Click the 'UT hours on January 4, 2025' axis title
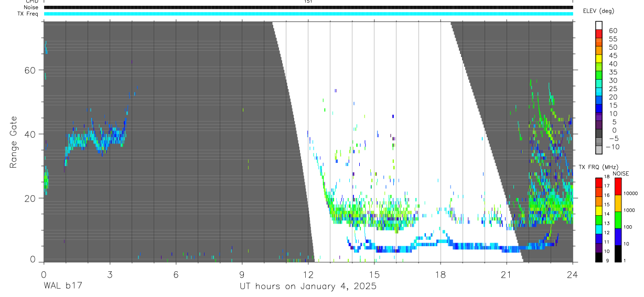644x297 pixels. click(x=308, y=287)
